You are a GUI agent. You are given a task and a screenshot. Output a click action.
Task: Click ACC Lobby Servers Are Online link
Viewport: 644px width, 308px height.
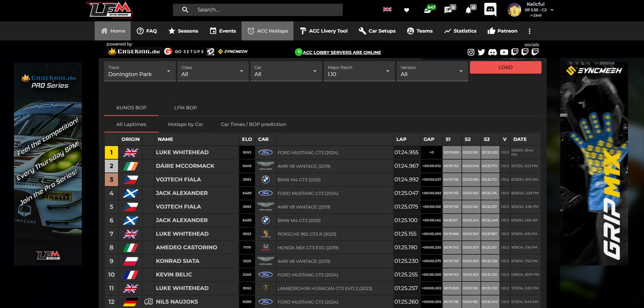coord(342,53)
